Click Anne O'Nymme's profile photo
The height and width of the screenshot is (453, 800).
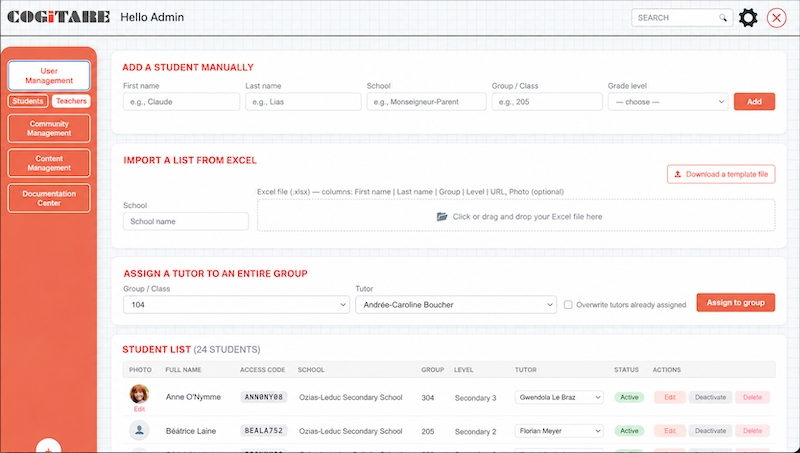click(x=139, y=394)
